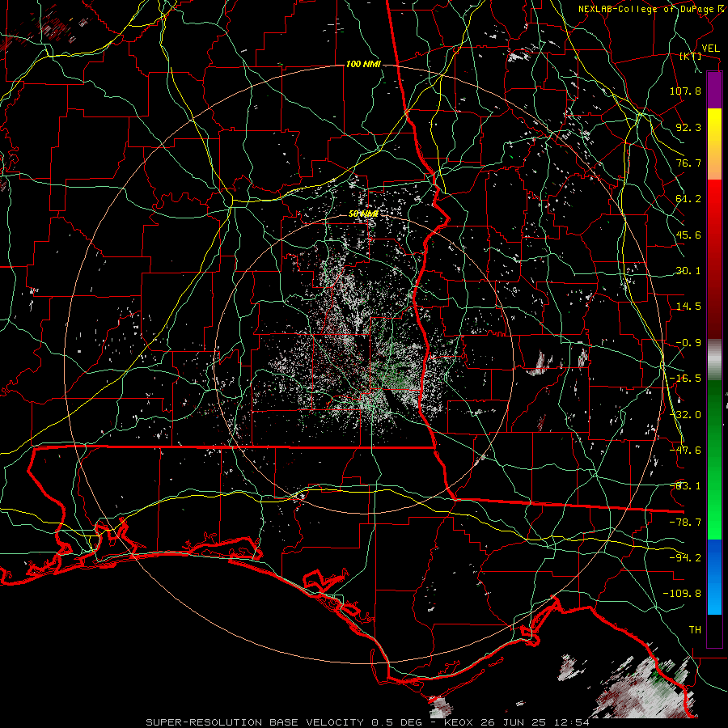Click the [KT] units label

coord(691,56)
